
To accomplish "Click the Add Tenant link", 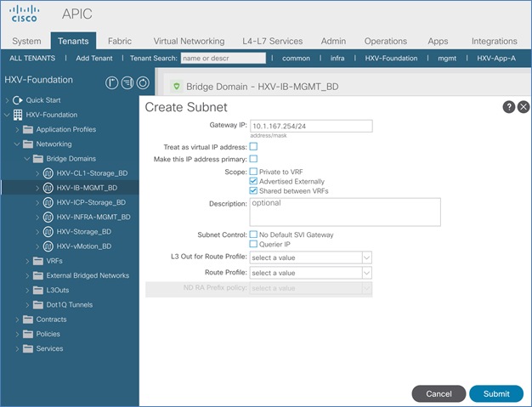I will coord(94,59).
